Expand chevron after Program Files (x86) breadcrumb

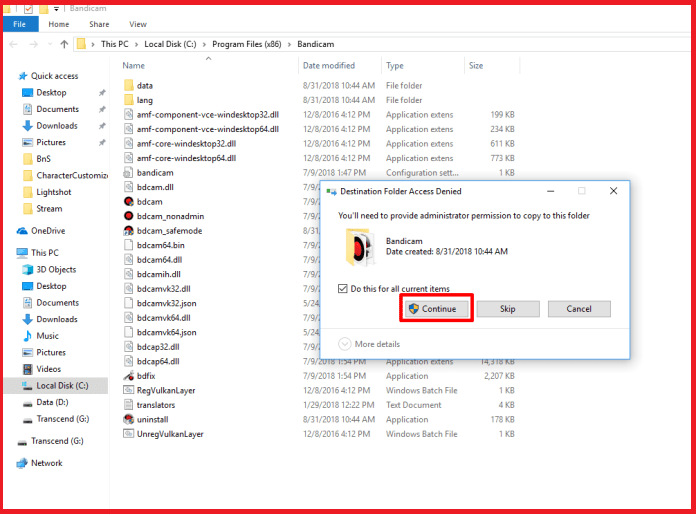(289, 44)
